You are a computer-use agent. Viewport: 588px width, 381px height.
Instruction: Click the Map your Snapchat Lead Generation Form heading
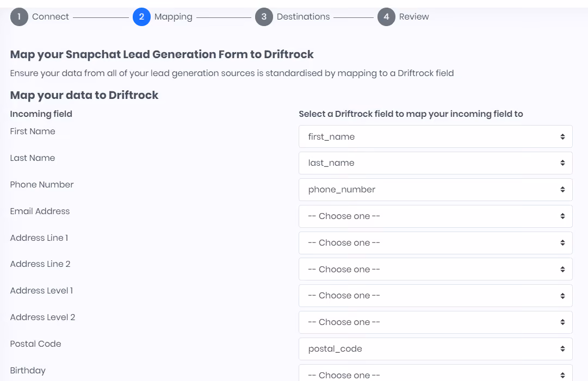pos(162,54)
